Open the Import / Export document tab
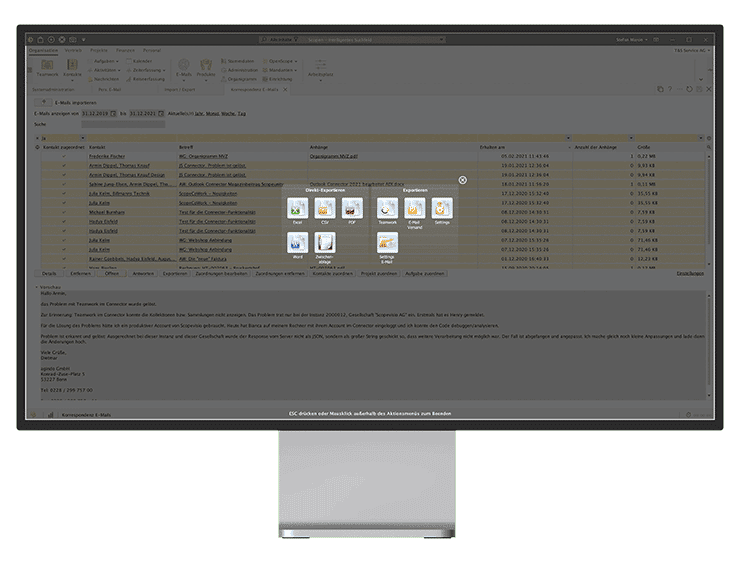740x563 pixels. [179, 90]
